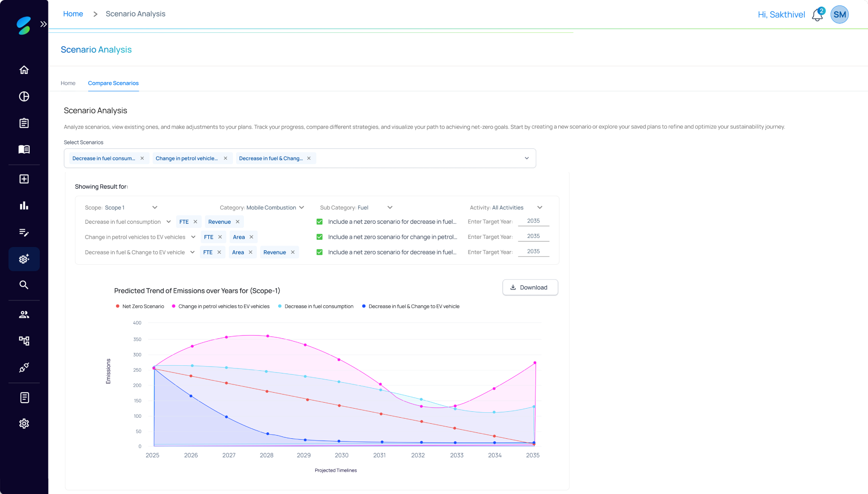Click the search magnifier sidebar icon

[x=24, y=285]
